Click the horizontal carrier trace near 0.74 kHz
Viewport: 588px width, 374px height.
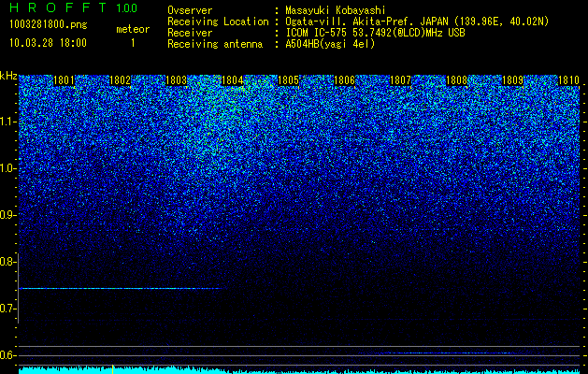tap(122, 289)
